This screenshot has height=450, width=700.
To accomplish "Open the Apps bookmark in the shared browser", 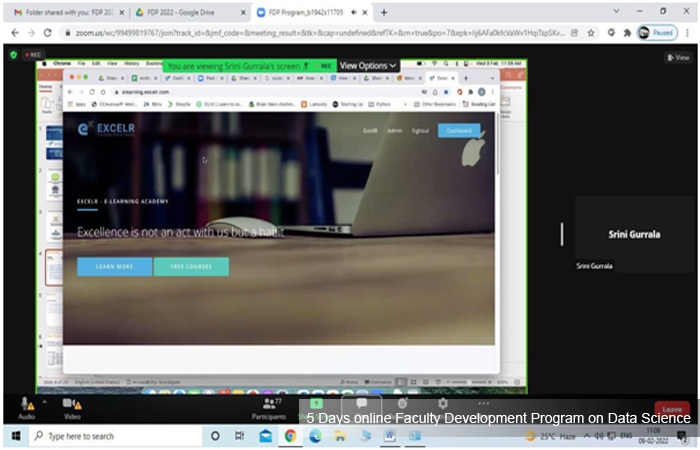I will pyautogui.click(x=76, y=104).
